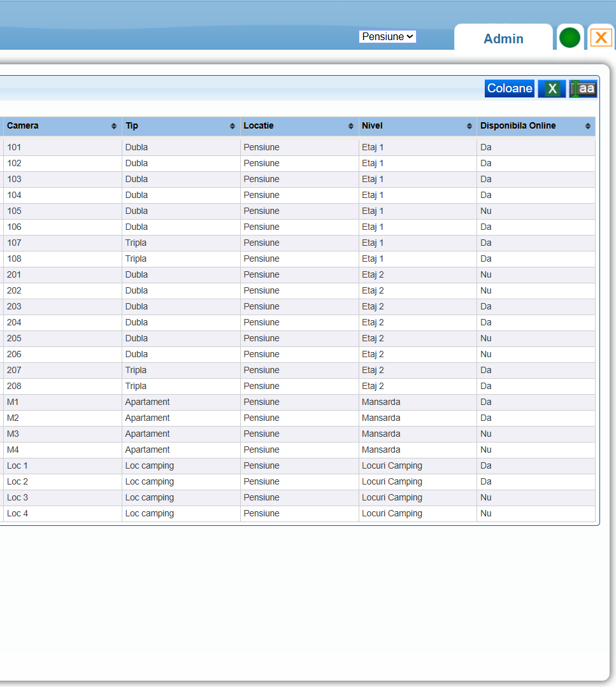Sort by Tip column arrows
This screenshot has width=616, height=687.
(233, 126)
